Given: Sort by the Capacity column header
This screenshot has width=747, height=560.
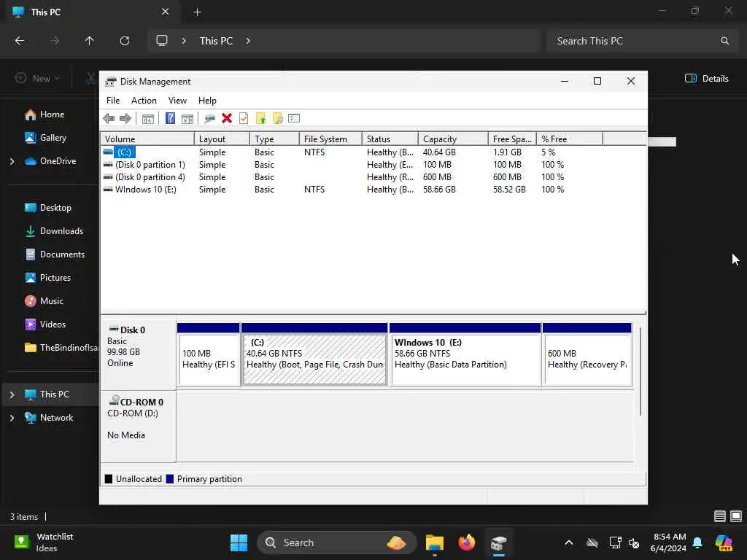Looking at the screenshot, I should pos(453,139).
